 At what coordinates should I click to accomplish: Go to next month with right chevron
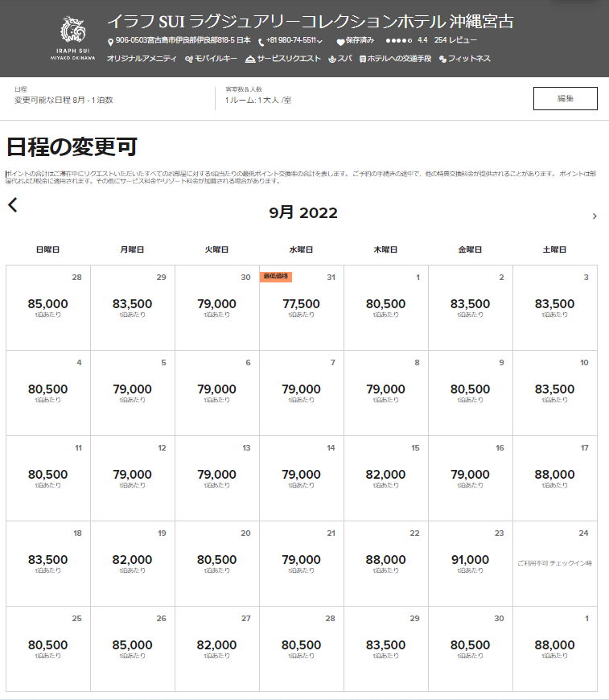click(595, 216)
